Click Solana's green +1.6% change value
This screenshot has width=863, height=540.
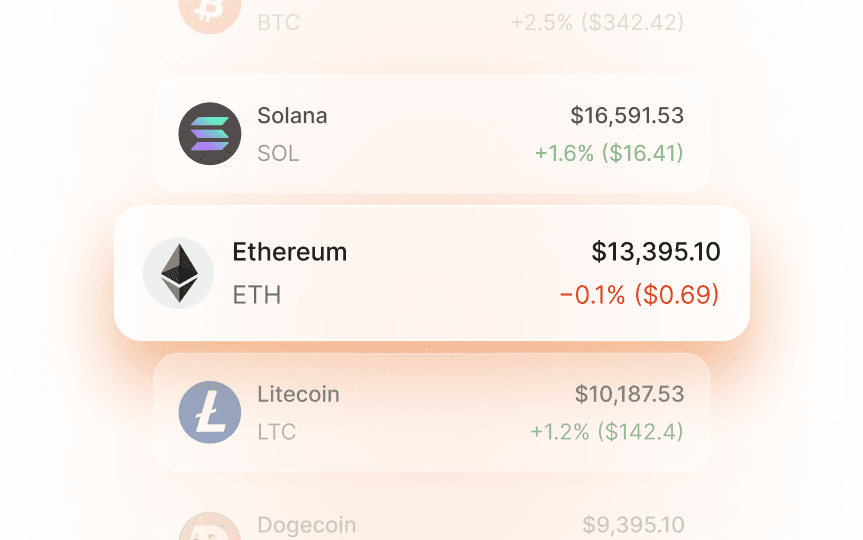(609, 153)
